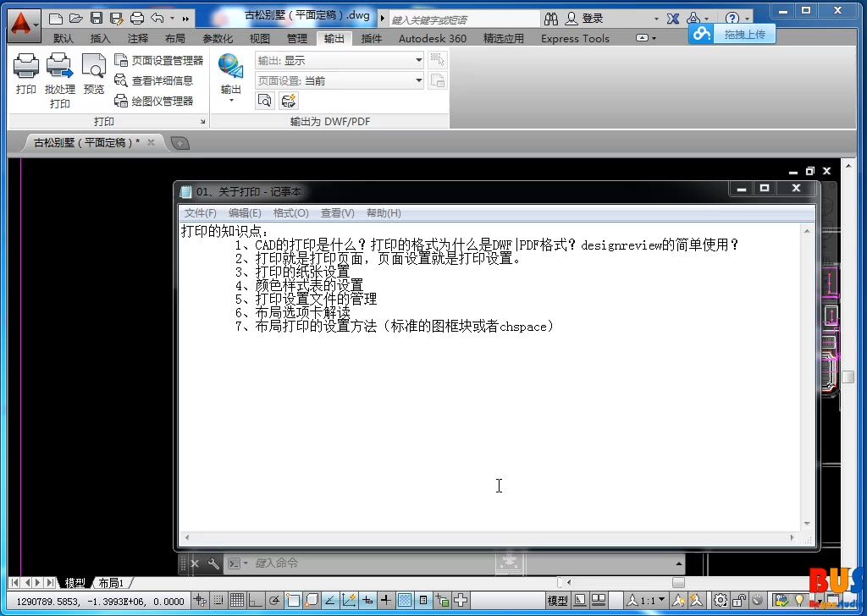Click the Notepad horizontal scrollbar track

tap(491, 537)
